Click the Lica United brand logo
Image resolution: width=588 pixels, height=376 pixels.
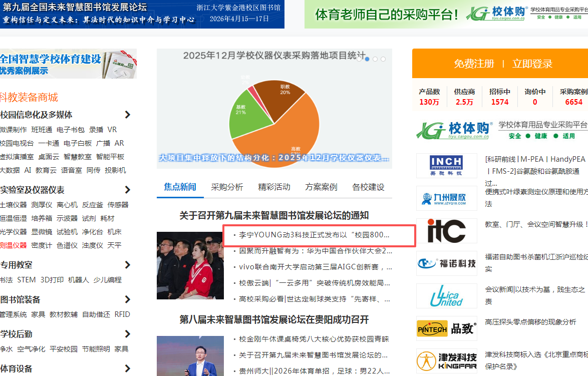pos(446,295)
